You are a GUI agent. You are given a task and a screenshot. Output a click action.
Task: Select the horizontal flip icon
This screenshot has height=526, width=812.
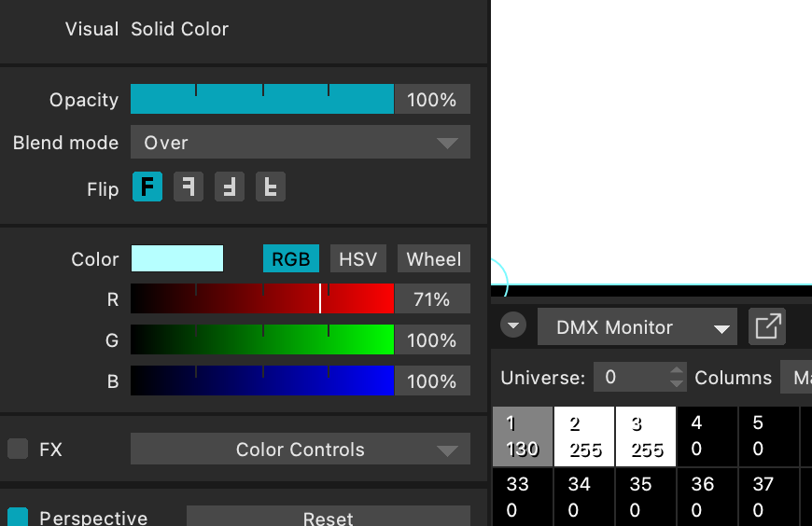click(189, 187)
